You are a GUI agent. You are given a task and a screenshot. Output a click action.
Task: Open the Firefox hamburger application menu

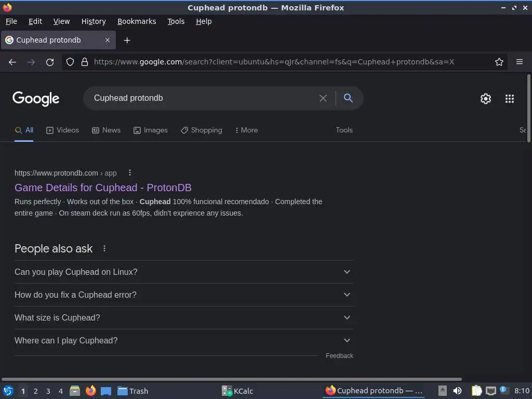pos(520,62)
